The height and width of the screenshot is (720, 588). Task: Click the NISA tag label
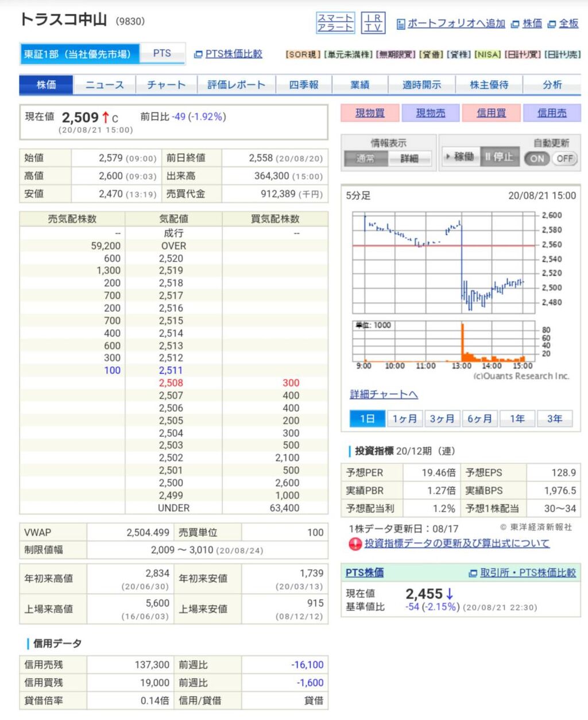[487, 55]
